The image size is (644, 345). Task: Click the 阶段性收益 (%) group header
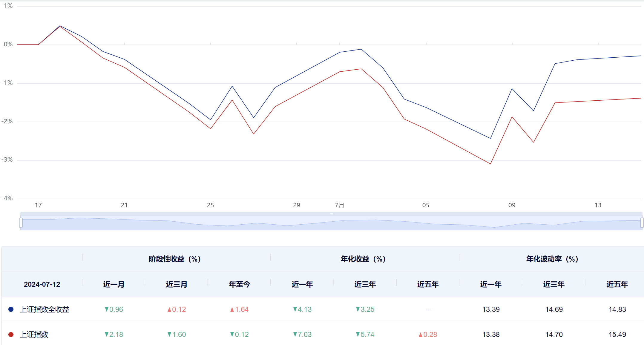[175, 259]
